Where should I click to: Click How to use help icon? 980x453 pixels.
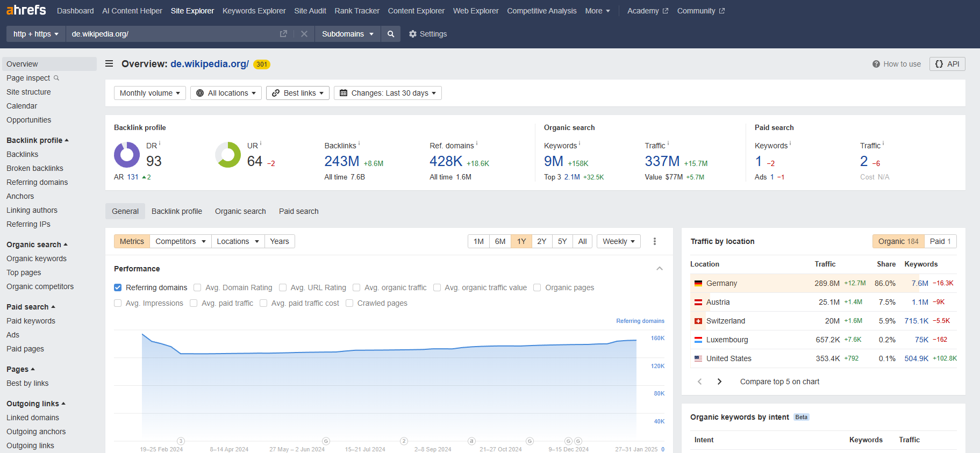pos(876,64)
